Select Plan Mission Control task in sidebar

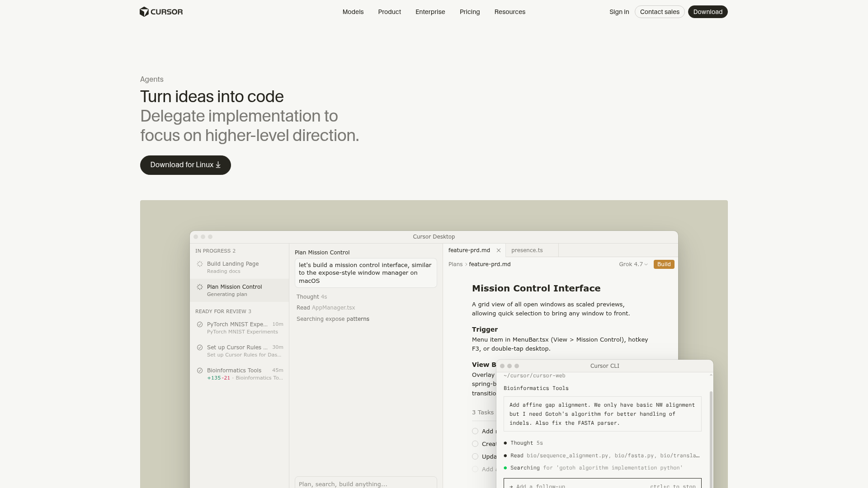240,290
